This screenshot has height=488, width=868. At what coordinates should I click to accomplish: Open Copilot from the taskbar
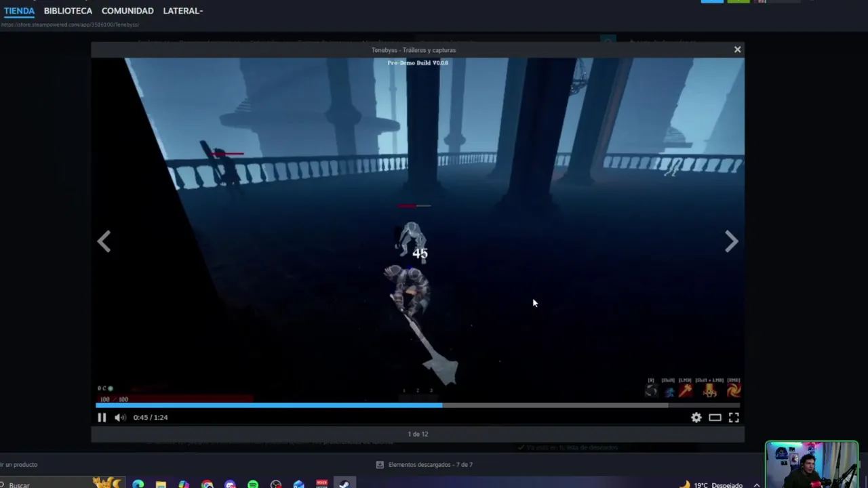[184, 484]
